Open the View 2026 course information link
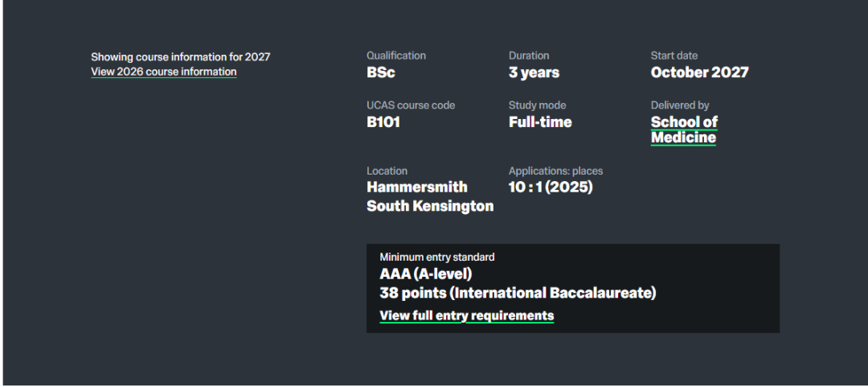Image resolution: width=868 pixels, height=387 pixels. [x=164, y=72]
